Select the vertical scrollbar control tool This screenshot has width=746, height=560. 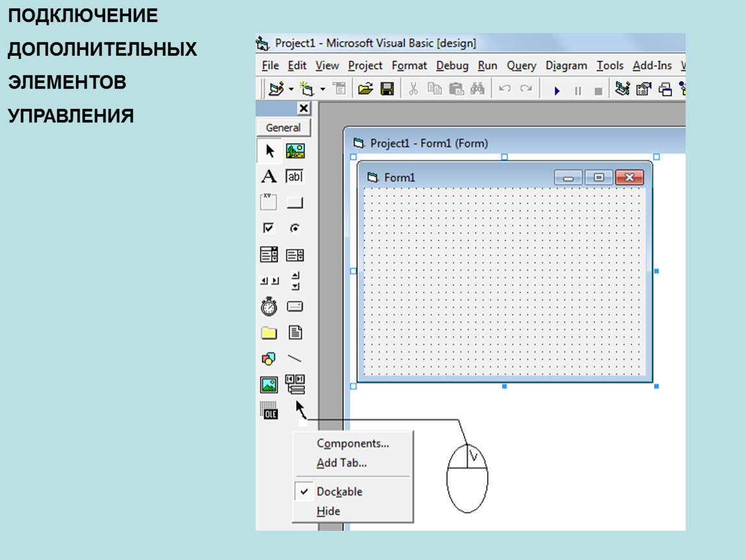(x=295, y=281)
